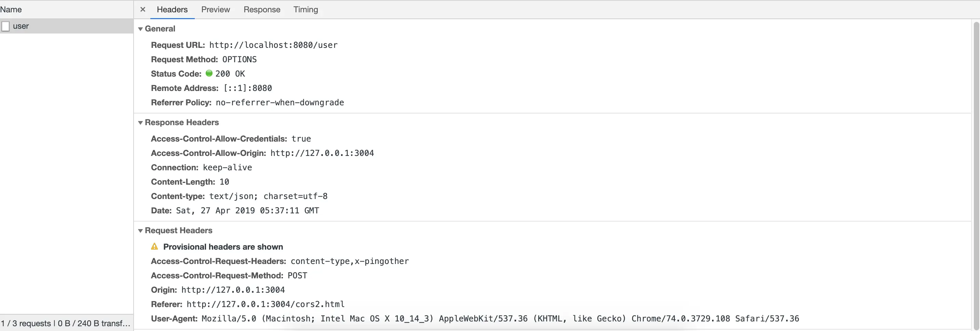Click the Request URL value
Screen dimensions: 980x331
273,45
